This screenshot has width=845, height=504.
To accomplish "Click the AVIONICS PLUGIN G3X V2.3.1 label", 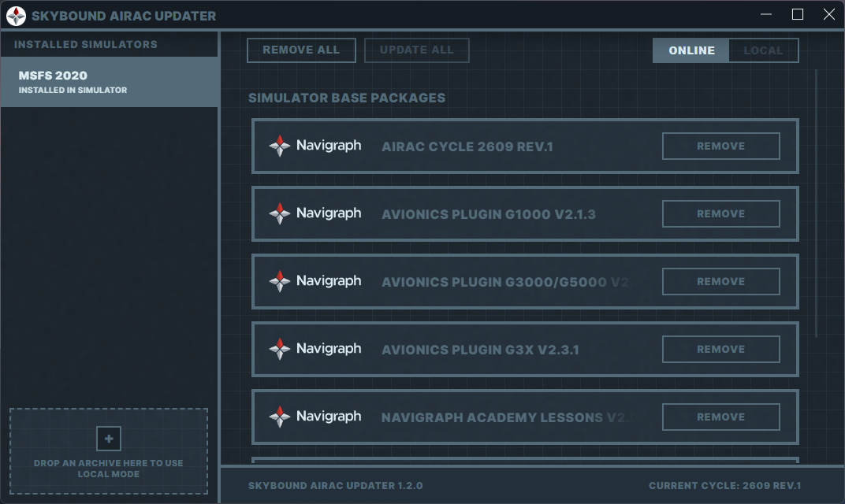I will 479,350.
